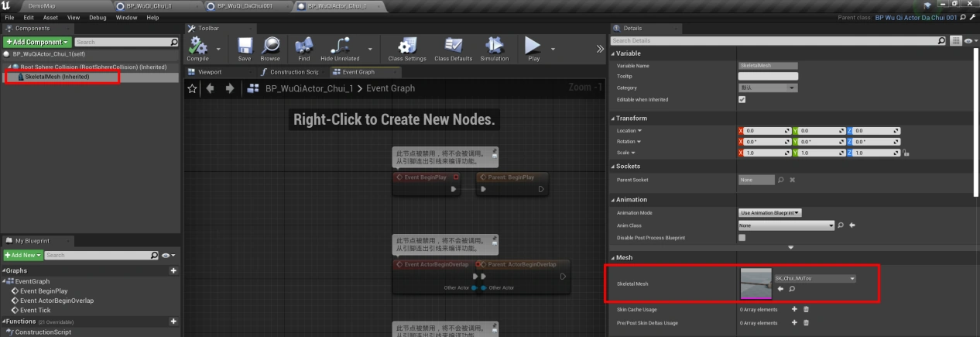The image size is (980, 337).
Task: Collapse the Variable section
Action: (x=612, y=53)
